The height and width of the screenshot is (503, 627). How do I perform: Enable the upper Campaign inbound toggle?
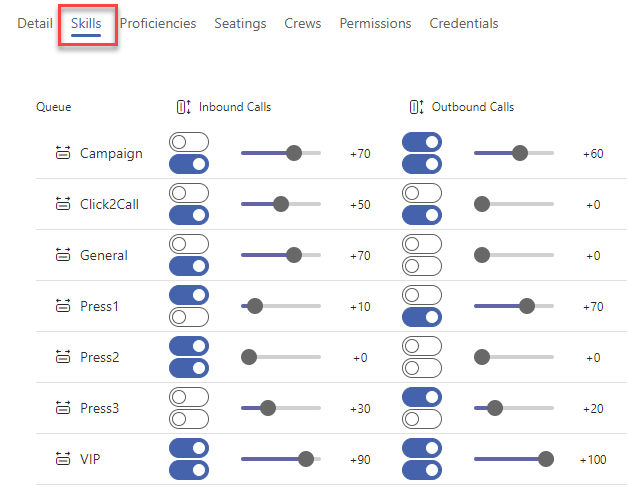pos(189,142)
